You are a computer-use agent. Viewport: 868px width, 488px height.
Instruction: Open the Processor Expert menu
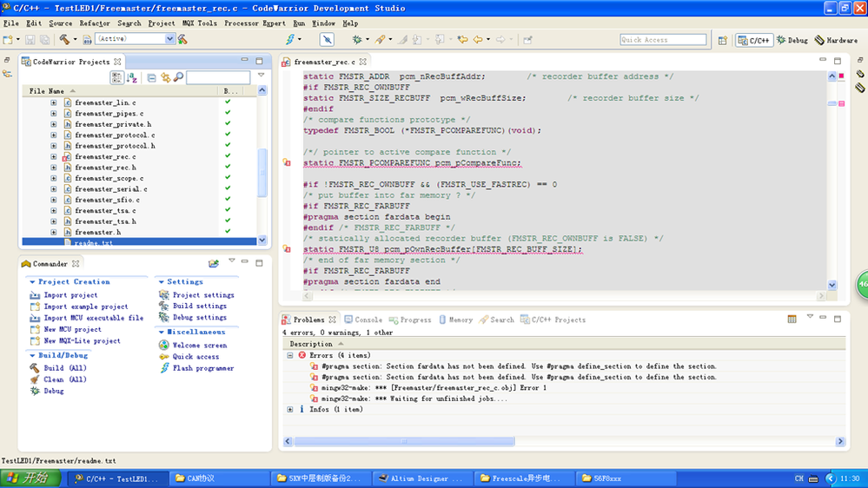click(254, 23)
